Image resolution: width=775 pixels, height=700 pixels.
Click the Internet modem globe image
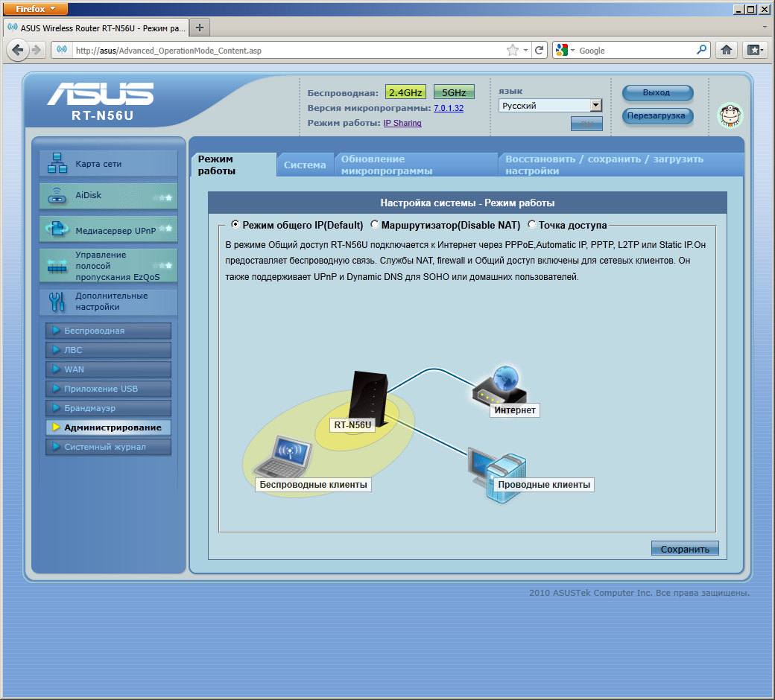point(499,385)
